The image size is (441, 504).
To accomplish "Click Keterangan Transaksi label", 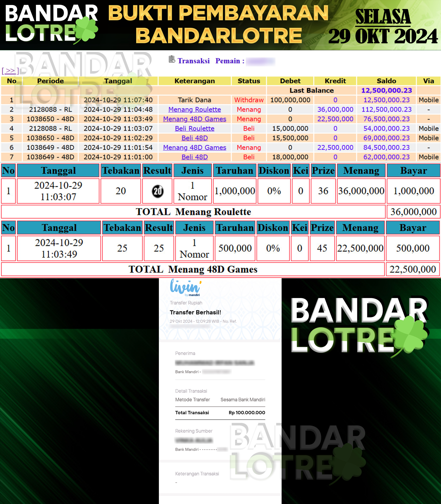I will 197,474.
